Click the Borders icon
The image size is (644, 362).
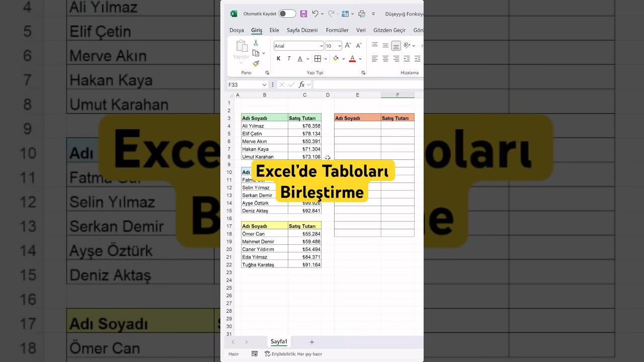318,59
